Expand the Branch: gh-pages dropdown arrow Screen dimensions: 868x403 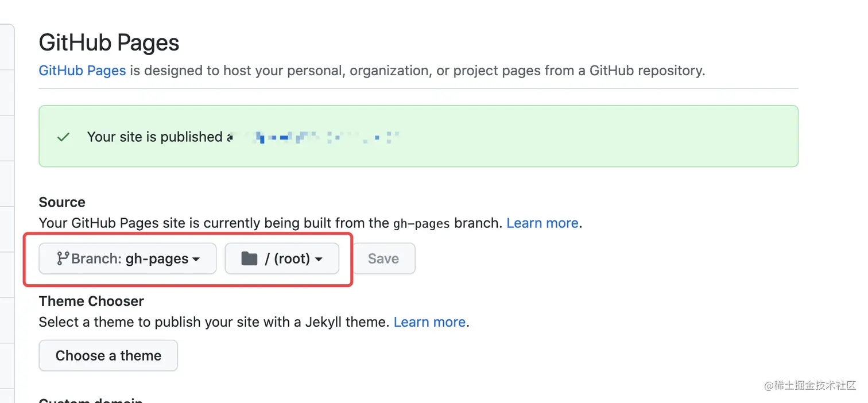[x=196, y=259]
